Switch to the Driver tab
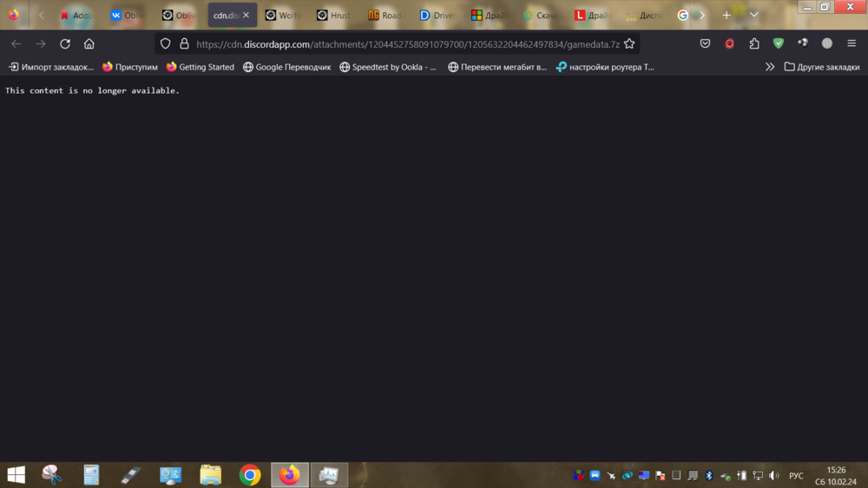 tap(437, 15)
